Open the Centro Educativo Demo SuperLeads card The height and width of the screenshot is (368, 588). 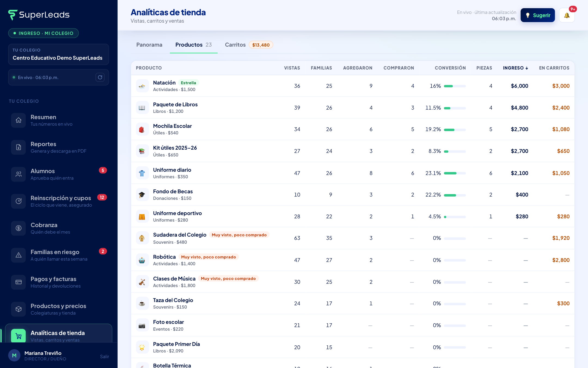click(59, 54)
